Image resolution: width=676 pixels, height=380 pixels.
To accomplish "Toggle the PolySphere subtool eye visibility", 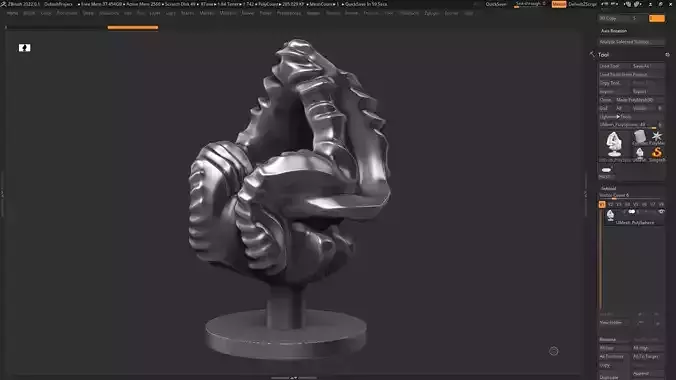I will (661, 211).
